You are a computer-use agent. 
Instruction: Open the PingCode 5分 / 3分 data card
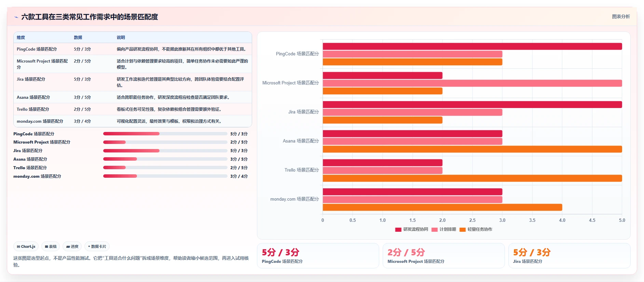318,256
